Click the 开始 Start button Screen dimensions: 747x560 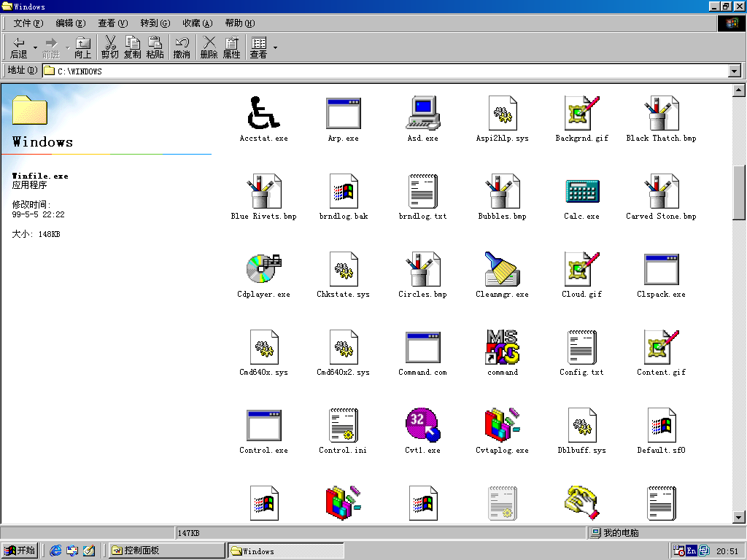[19, 550]
